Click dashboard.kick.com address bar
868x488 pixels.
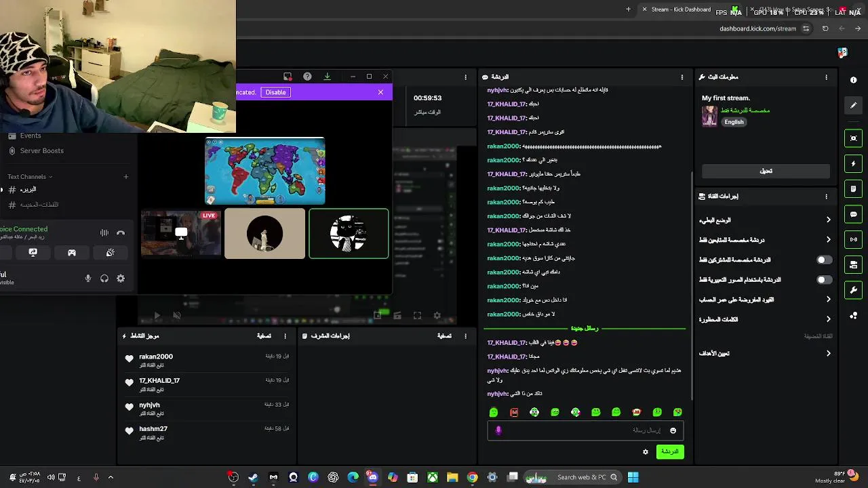pos(757,28)
